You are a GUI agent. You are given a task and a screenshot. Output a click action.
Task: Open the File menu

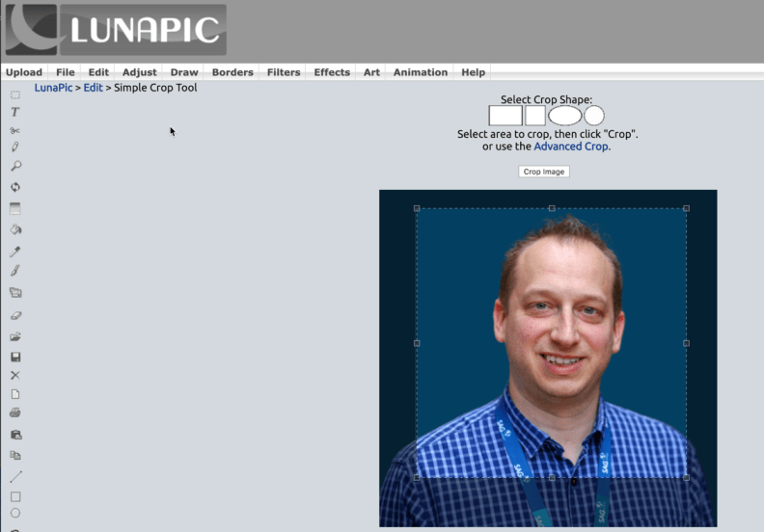coord(66,72)
